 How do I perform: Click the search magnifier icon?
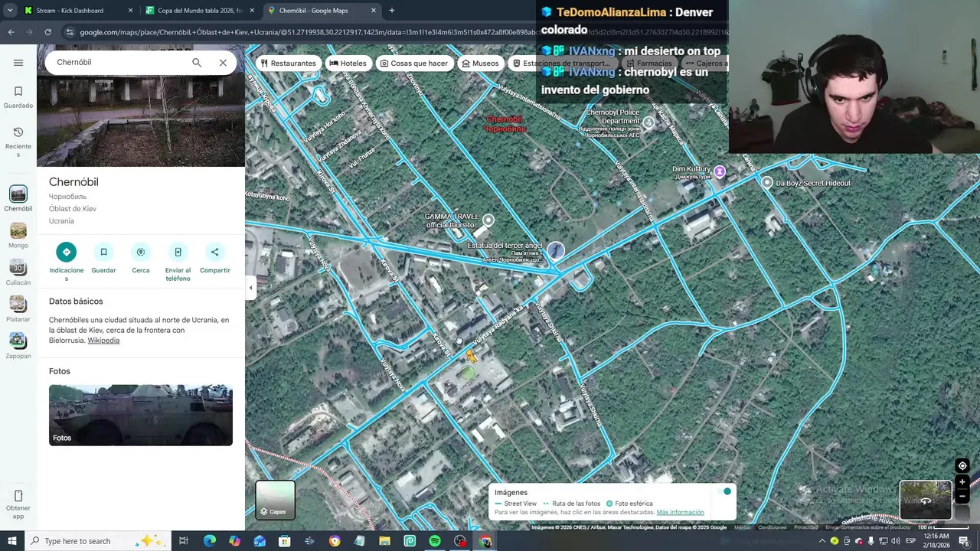click(x=197, y=63)
